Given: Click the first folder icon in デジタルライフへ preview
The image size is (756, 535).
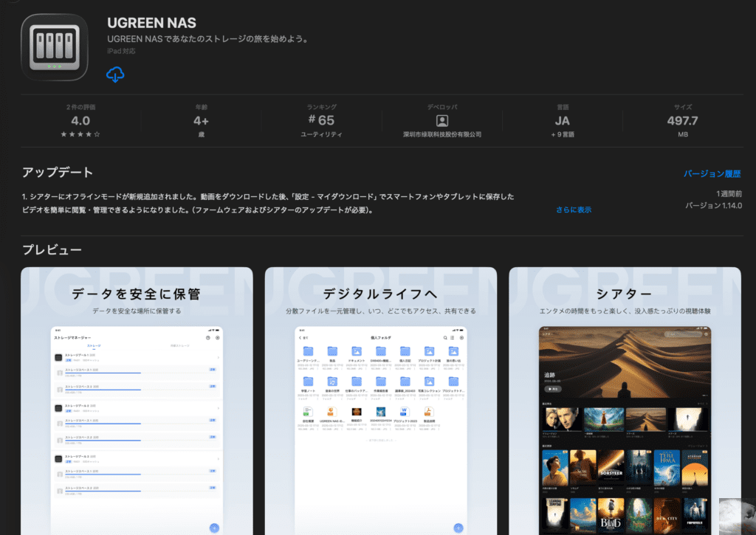Looking at the screenshot, I should (309, 352).
